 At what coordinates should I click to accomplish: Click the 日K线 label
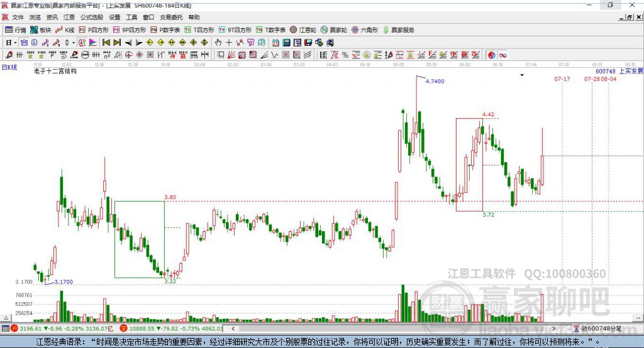(x=9, y=67)
